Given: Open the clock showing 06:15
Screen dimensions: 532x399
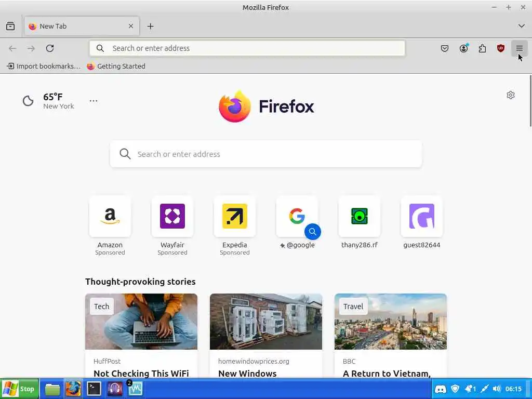Looking at the screenshot, I should (x=513, y=389).
